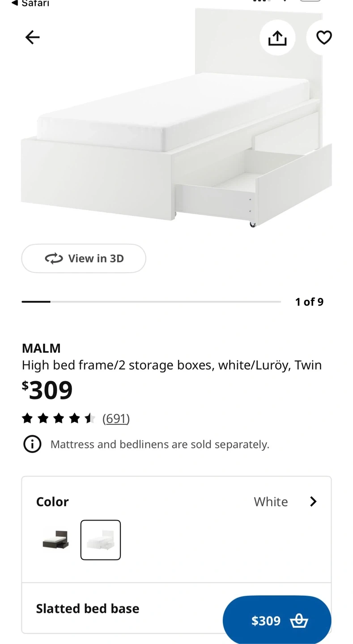Tap the MALM product name heading

pyautogui.click(x=41, y=348)
